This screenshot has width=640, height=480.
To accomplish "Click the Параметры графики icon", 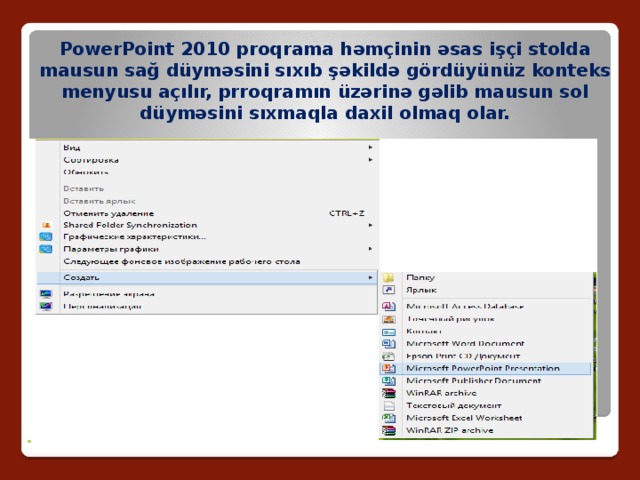I will click(46, 249).
